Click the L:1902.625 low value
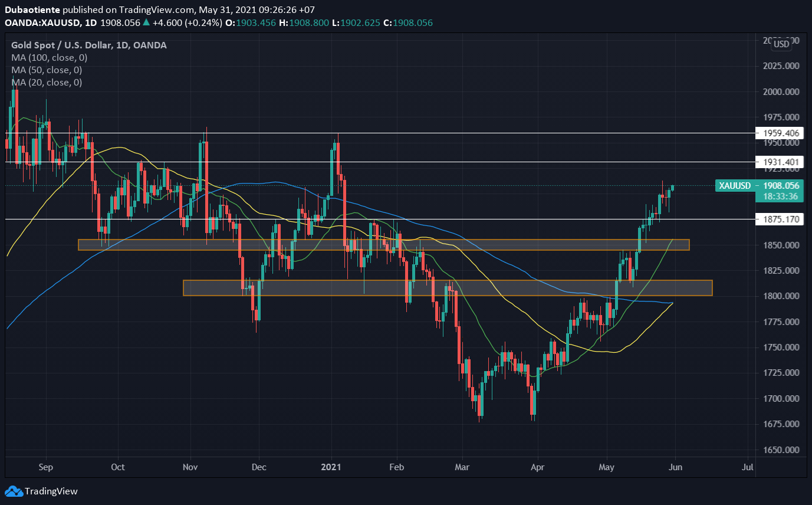The image size is (812, 505). tap(357, 22)
